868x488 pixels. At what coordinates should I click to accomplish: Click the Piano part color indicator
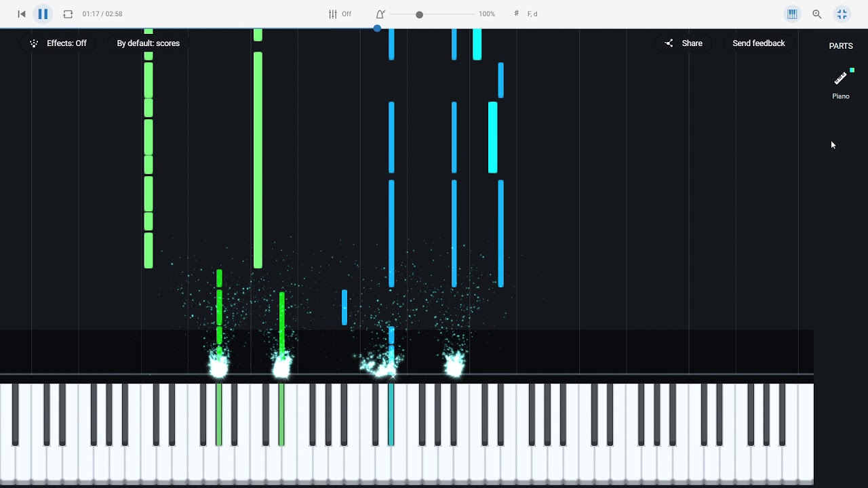pyautogui.click(x=852, y=70)
